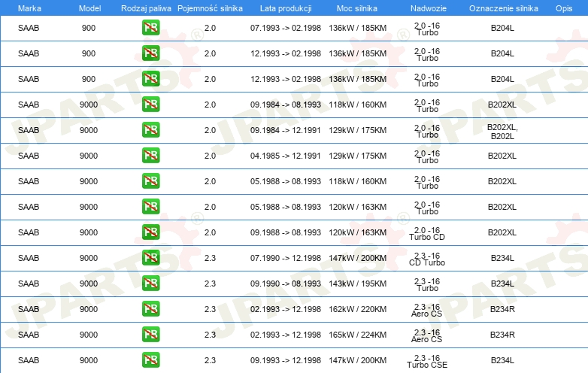Click Aero CS in the 162kW / 220KM row
Viewport: 588px width, 373px height.
point(427,314)
